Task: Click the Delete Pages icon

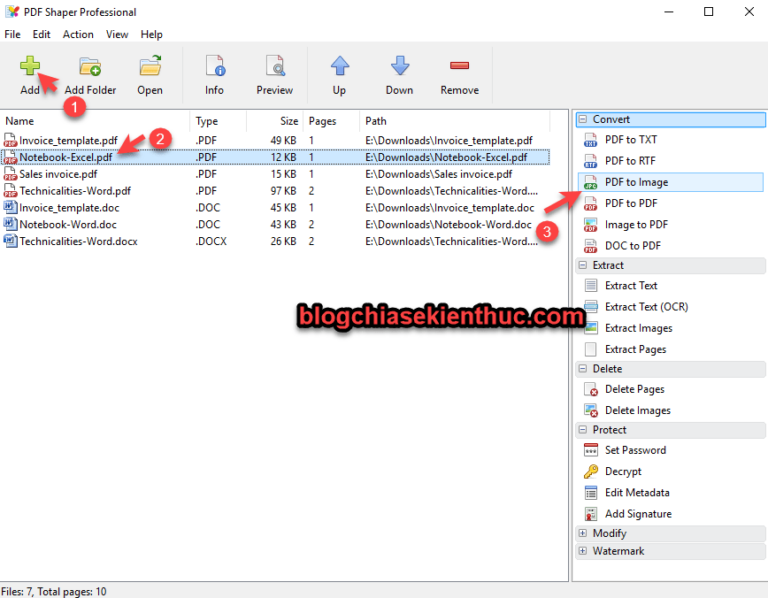Action: [x=591, y=389]
